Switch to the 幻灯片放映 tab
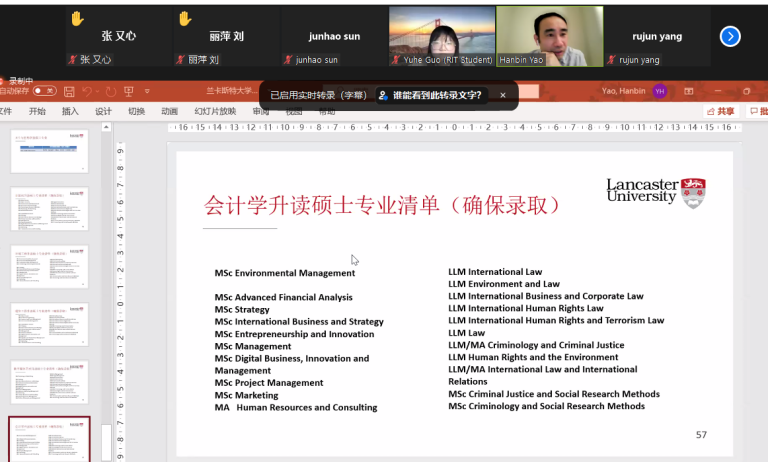This screenshot has height=462, width=768. tap(215, 111)
